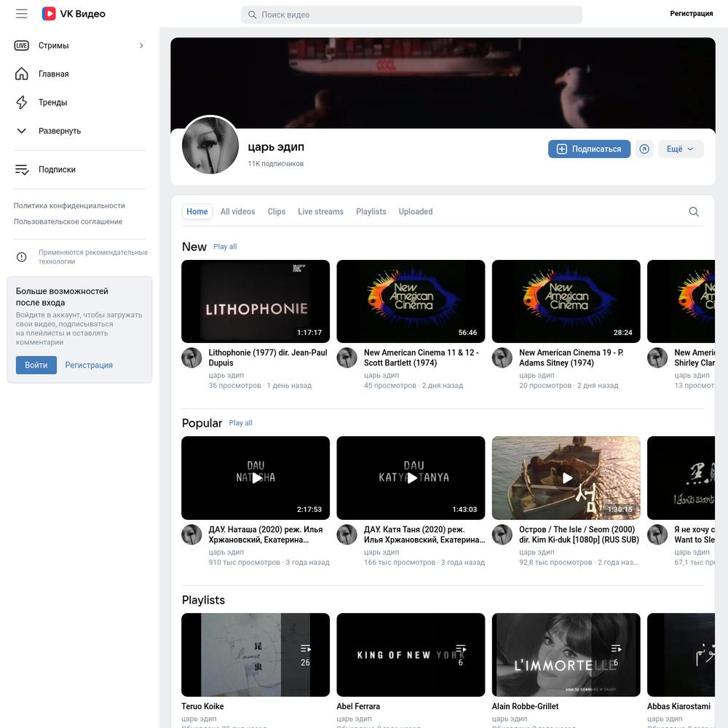Go to Главная home icon
Viewport: 728px width, 728px height.
pyautogui.click(x=21, y=74)
